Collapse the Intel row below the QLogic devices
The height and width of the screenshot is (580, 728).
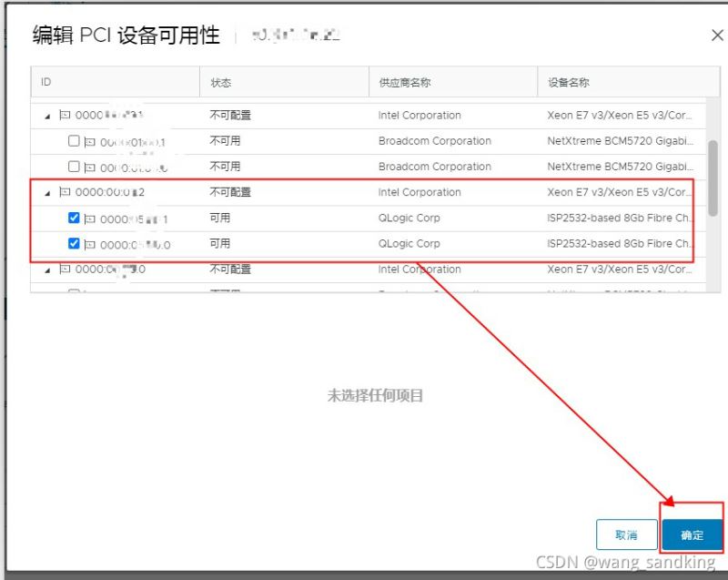click(47, 270)
